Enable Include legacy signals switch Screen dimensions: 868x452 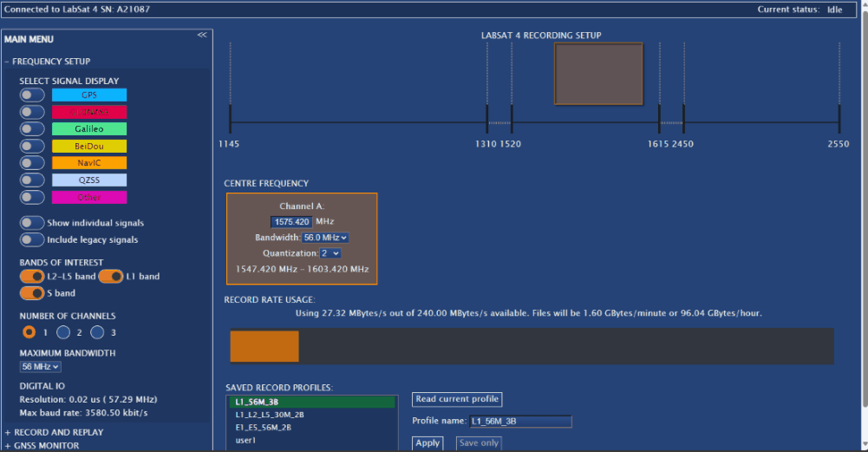(x=32, y=239)
